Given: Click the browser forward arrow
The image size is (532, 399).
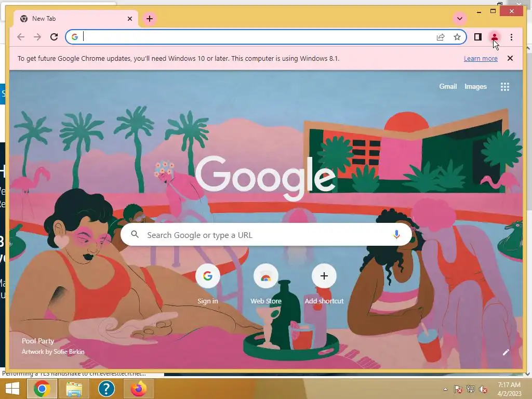Looking at the screenshot, I should pyautogui.click(x=37, y=37).
